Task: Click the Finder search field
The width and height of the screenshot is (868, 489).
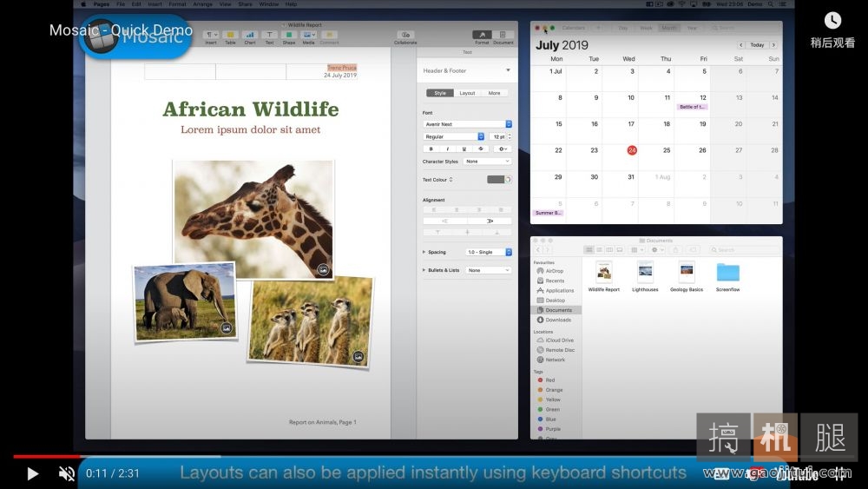Action: [745, 250]
